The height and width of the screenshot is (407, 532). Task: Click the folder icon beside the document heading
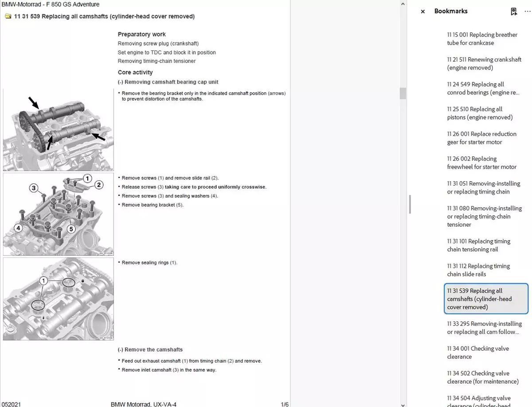(8, 17)
